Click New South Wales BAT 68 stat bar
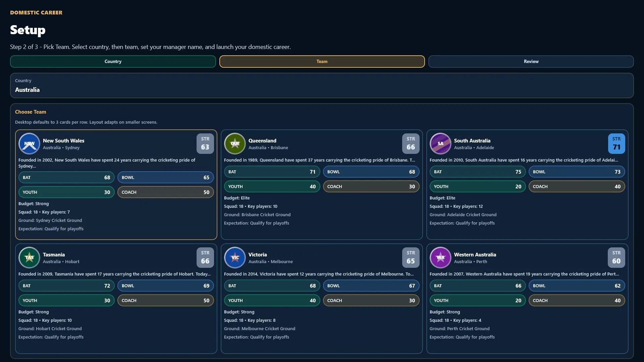Screen dimensions: 644x362 pyautogui.click(x=66, y=178)
